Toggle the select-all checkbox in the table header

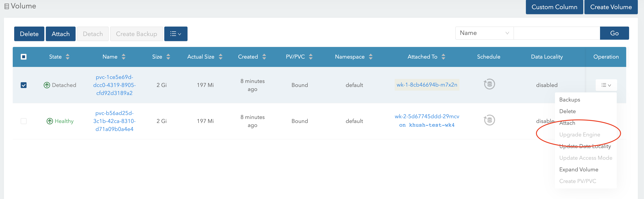[24, 57]
